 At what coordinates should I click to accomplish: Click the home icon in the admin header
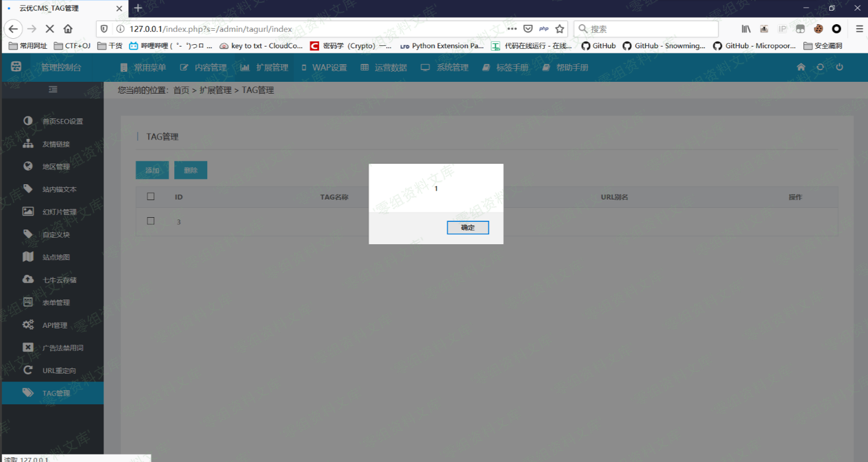click(801, 67)
